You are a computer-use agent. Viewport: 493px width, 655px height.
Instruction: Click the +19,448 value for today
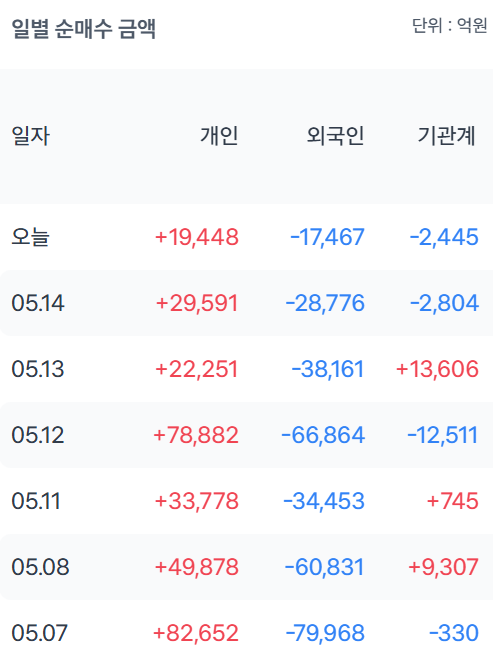pos(197,237)
